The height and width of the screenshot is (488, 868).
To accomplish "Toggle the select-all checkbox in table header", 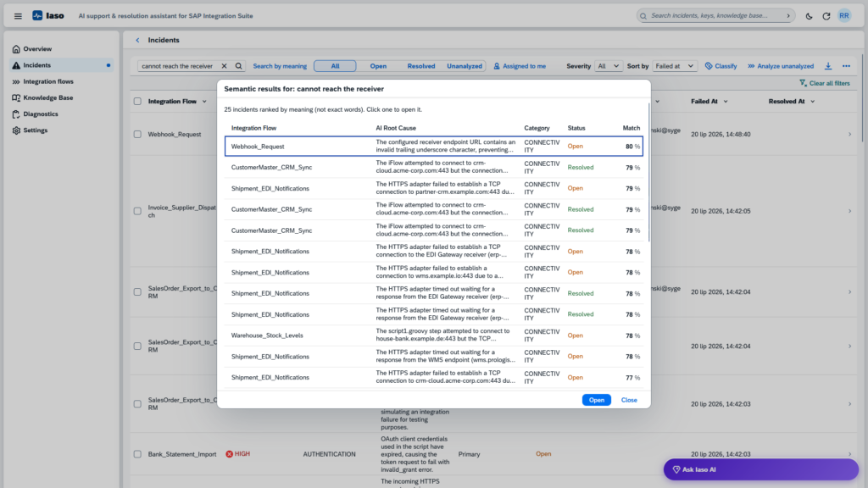I will click(x=137, y=102).
